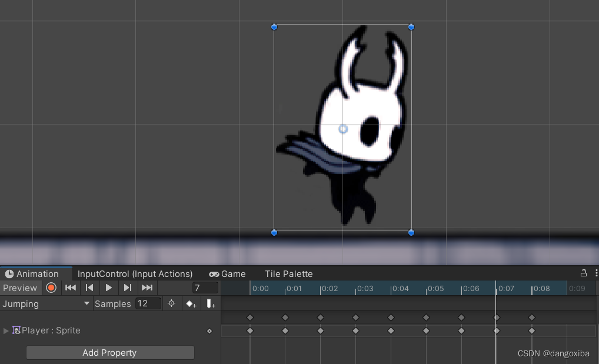Select the Sprite keyframe at 0:07
599x364 pixels.
click(x=497, y=330)
